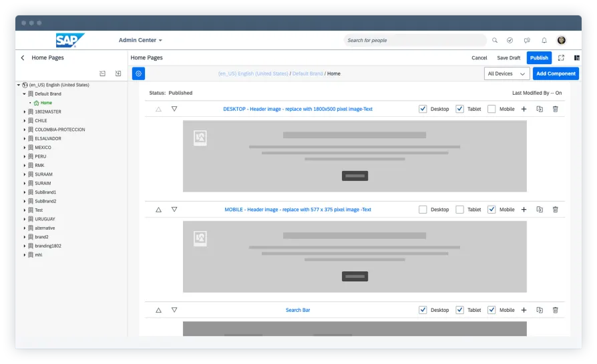This screenshot has width=597, height=364.
Task: Enable Mobile checkbox for DESKTOP Header image
Action: tap(491, 109)
